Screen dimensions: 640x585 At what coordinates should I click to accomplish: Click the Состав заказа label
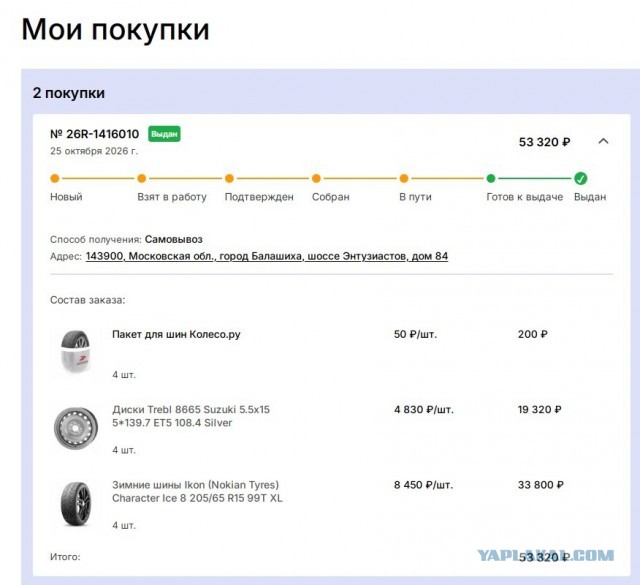point(88,300)
